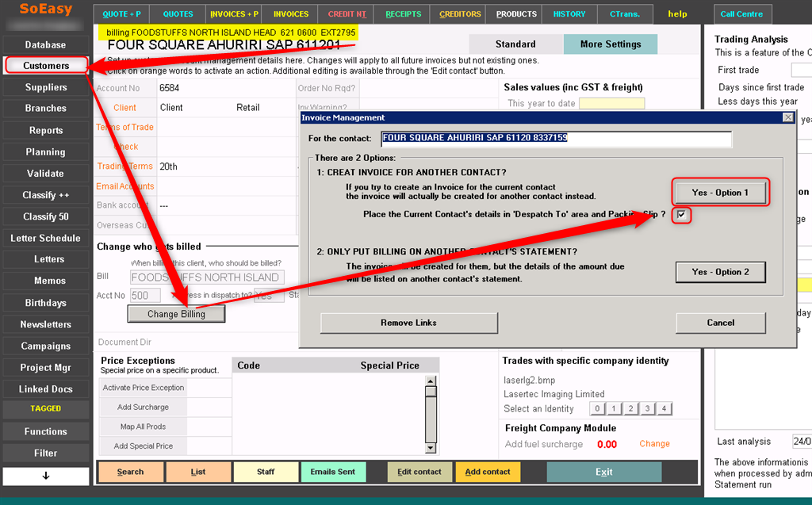Open Memos in the sidebar
The width and height of the screenshot is (812, 505).
[45, 281]
